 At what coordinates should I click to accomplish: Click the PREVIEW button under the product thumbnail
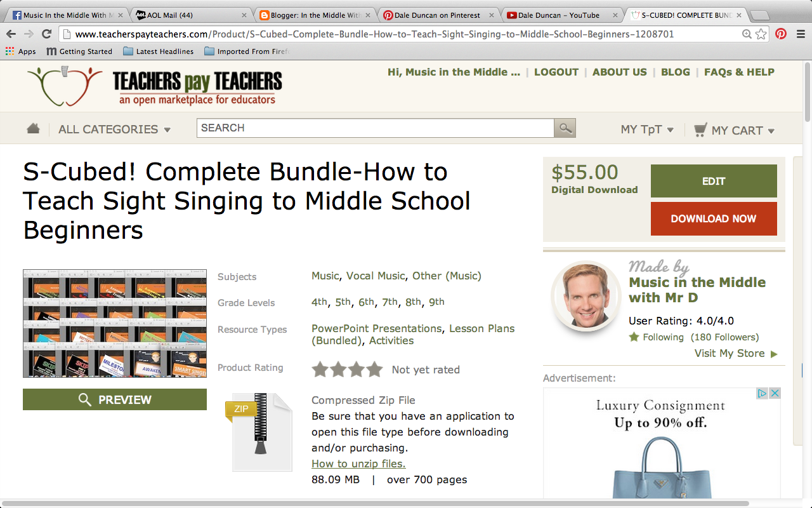click(x=114, y=399)
